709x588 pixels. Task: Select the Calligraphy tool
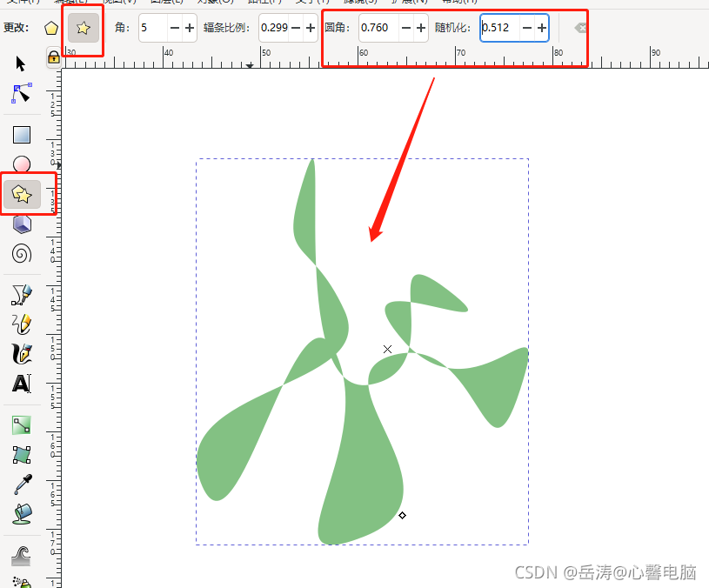[x=22, y=354]
